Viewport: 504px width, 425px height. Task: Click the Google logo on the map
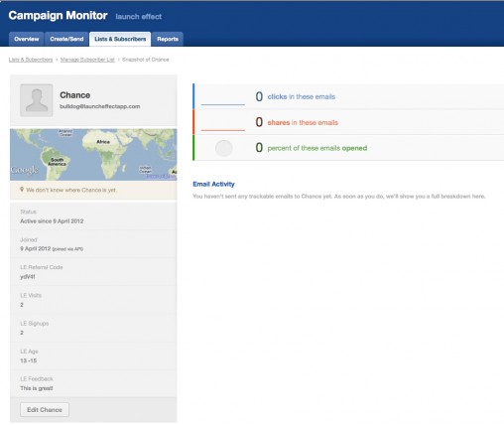point(24,170)
